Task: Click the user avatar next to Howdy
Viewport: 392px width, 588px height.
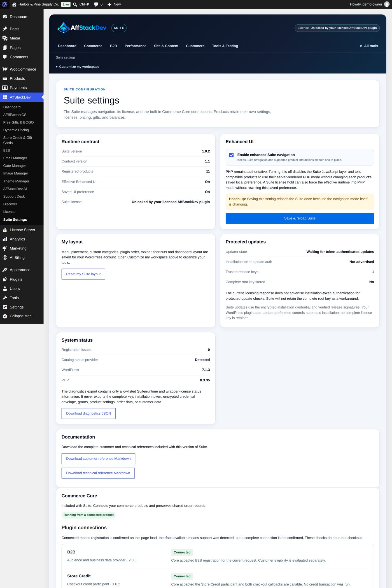Action: [x=387, y=4]
